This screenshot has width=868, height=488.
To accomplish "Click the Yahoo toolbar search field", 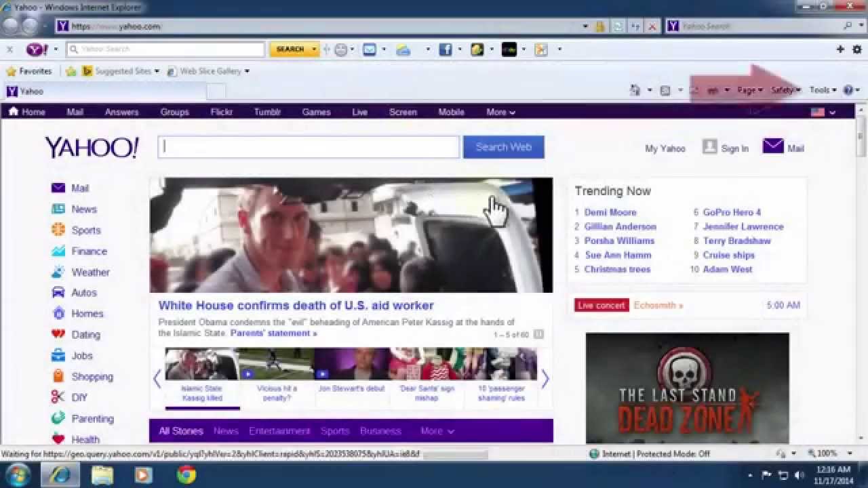I will coord(165,49).
